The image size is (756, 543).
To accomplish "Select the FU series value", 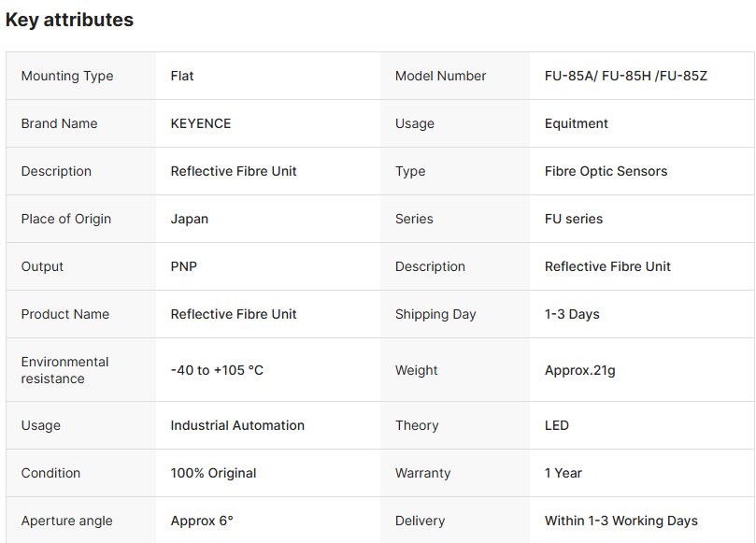I will (x=574, y=219).
